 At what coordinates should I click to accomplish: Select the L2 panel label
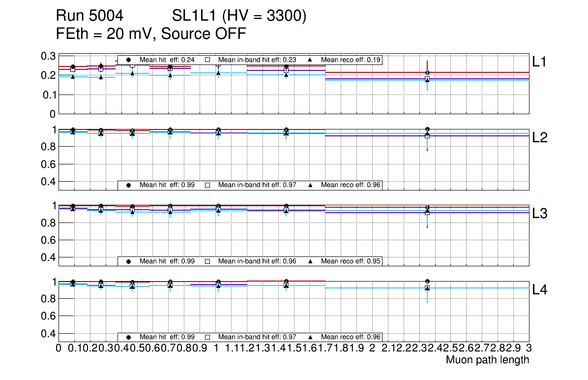(540, 138)
